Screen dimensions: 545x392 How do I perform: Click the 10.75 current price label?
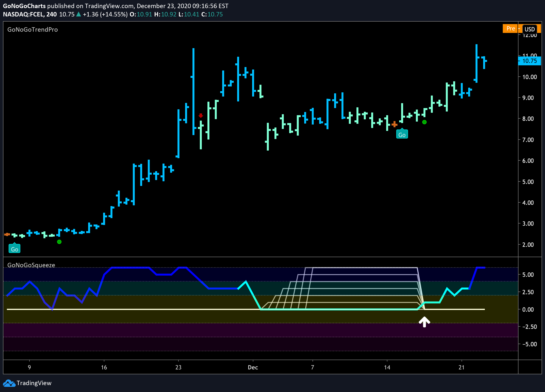[530, 61]
